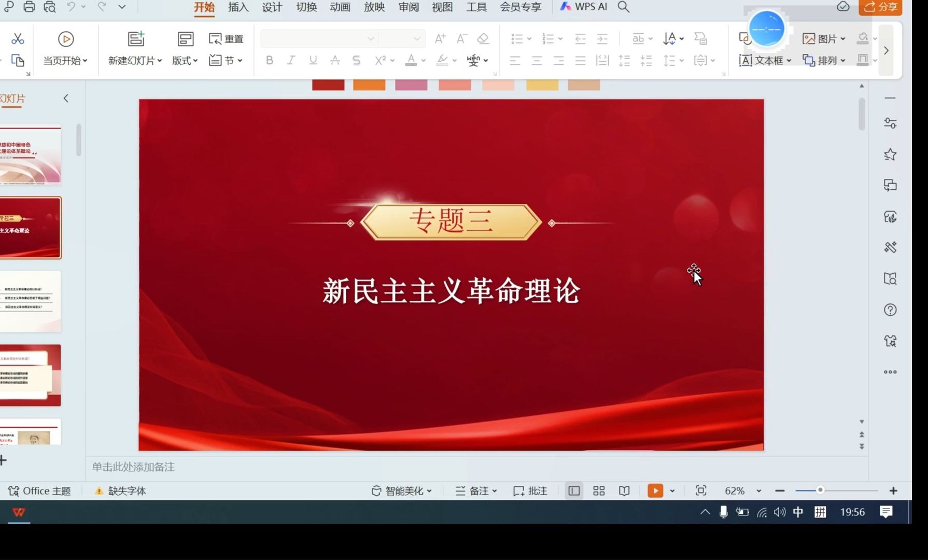
Task: Toggle Bold formatting
Action: 270,60
